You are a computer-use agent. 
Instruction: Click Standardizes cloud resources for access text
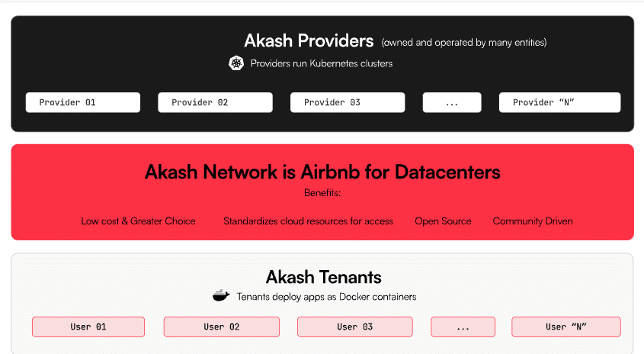coord(308,221)
